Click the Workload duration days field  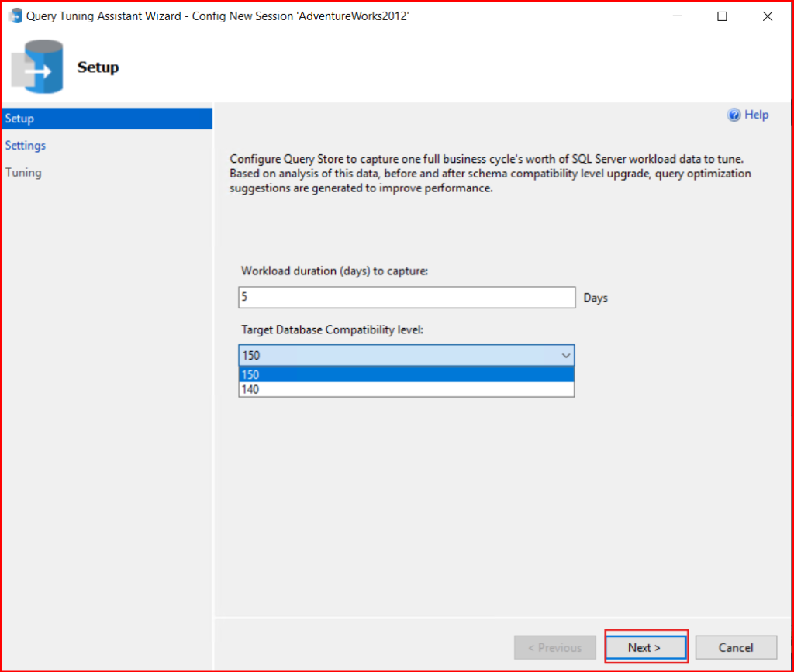point(406,297)
